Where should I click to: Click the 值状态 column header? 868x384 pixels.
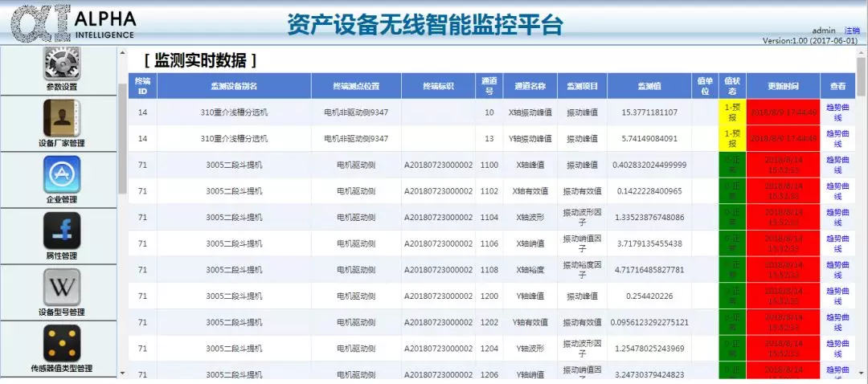731,86
